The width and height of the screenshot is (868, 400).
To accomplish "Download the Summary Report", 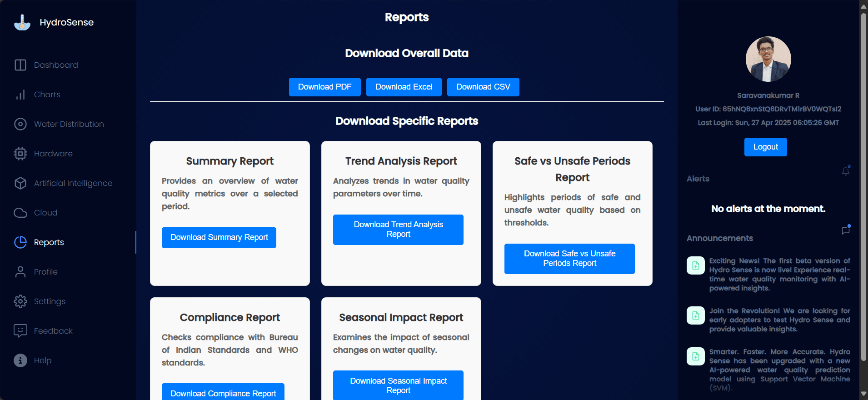I will (x=219, y=238).
